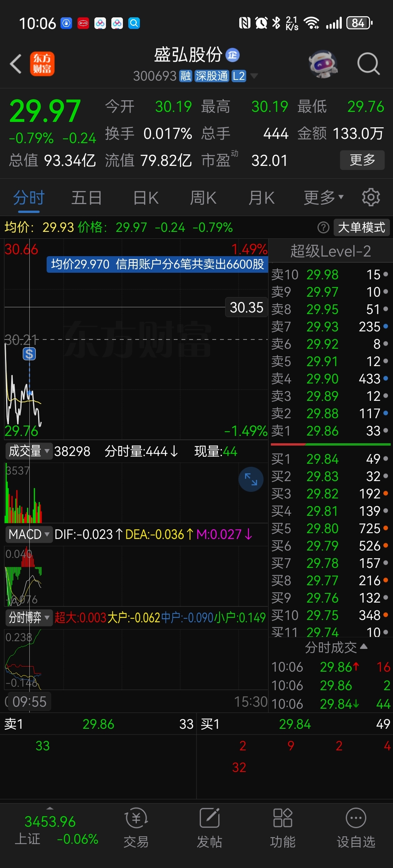Open the 分时博弈 indicator dropdown
Screen dimensions: 393x868
[29, 618]
